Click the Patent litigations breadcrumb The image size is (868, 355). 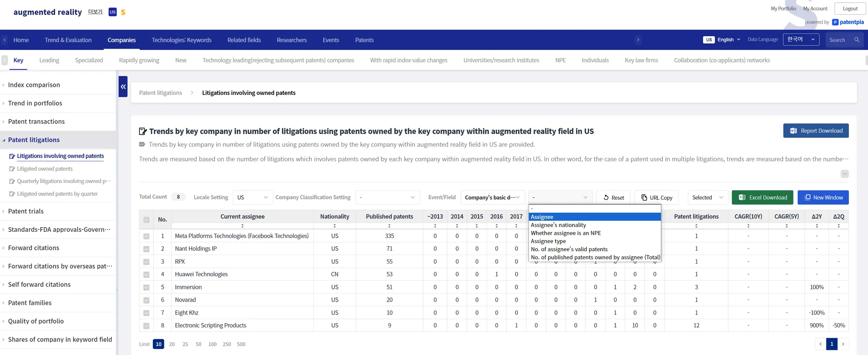pos(161,93)
